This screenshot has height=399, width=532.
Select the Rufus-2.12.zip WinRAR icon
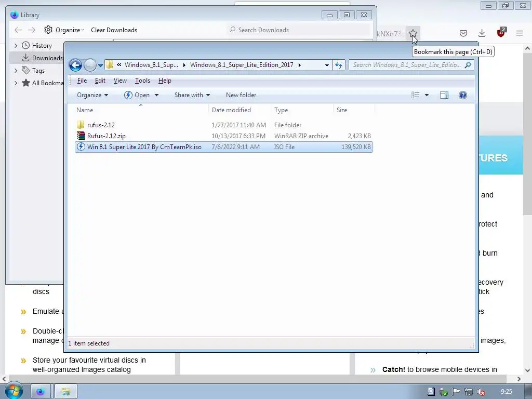pos(81,136)
